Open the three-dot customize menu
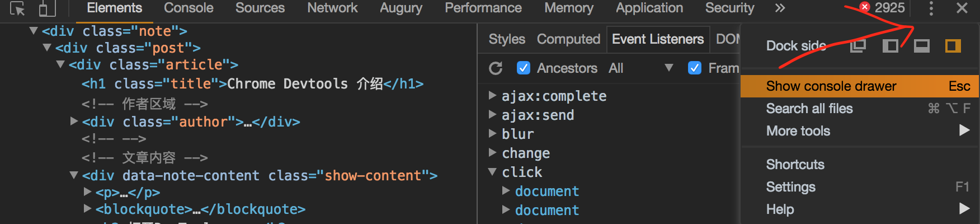 (931, 8)
